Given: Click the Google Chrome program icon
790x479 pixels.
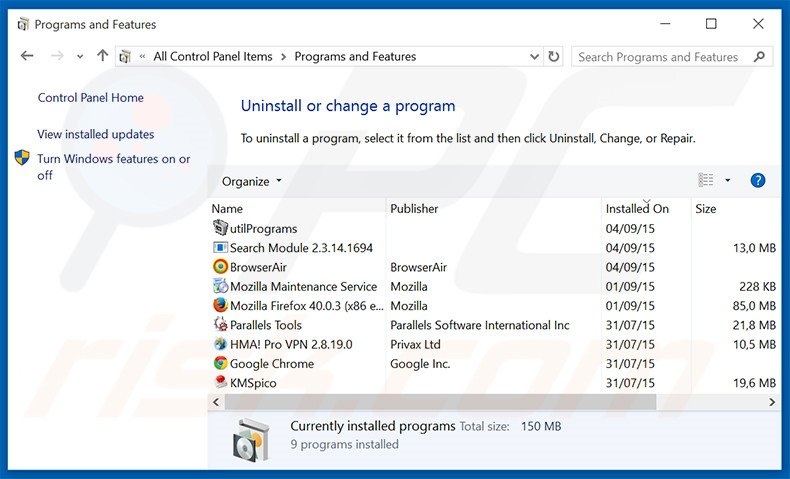Looking at the screenshot, I should coord(220,363).
